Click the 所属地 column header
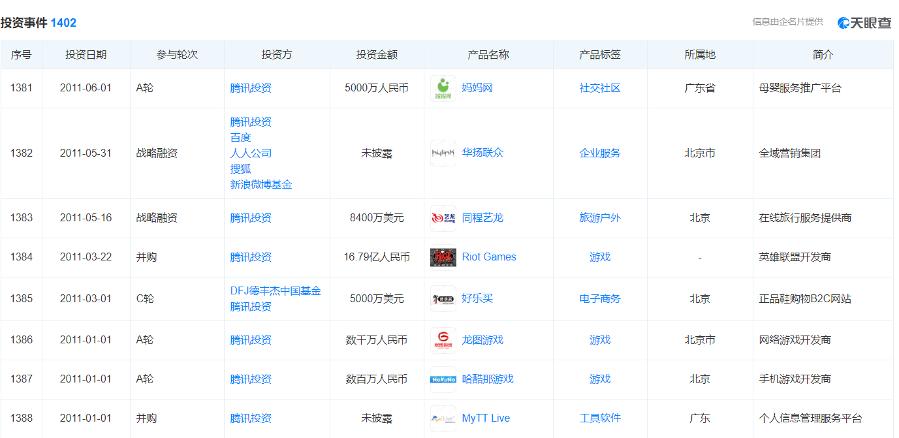Screen dimensions: 899x438 tap(699, 55)
